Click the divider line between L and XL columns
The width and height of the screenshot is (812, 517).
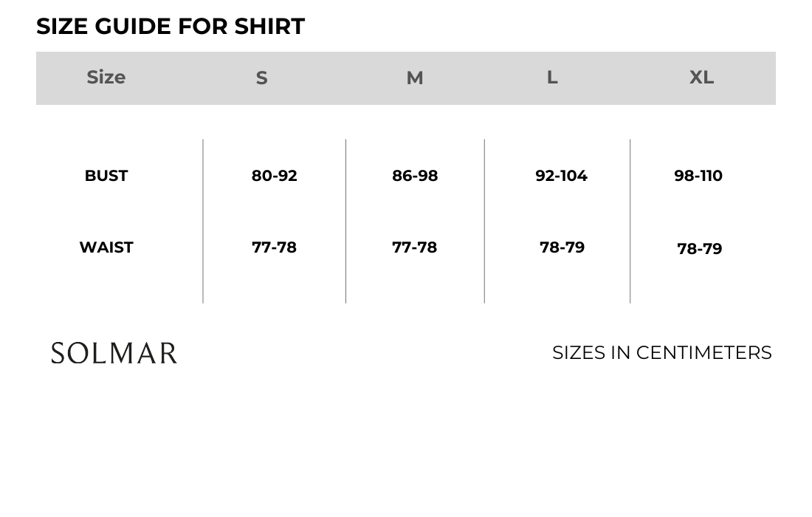[630, 221]
